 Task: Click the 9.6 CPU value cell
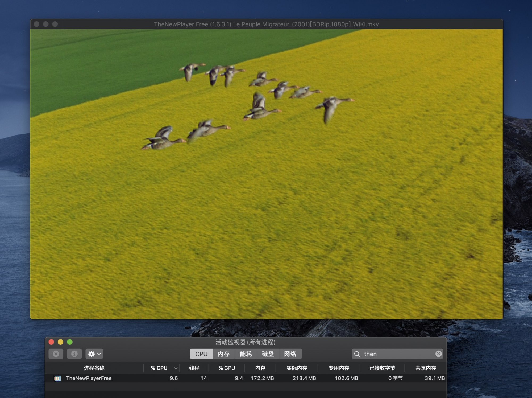174,378
